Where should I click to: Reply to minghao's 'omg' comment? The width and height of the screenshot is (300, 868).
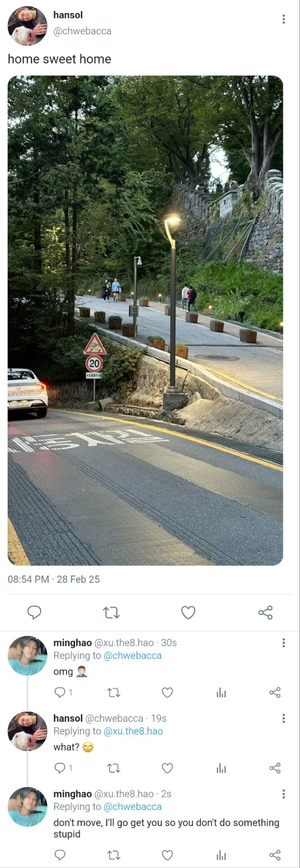click(x=59, y=692)
